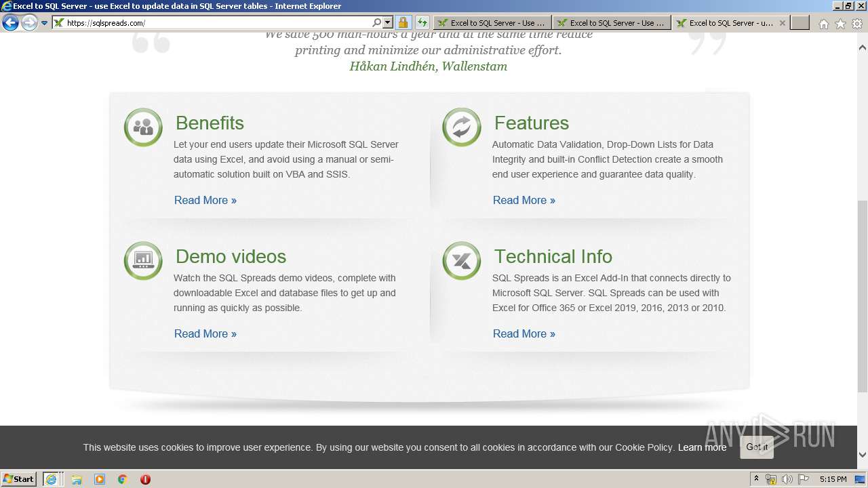
Task: Open a new tab with the blank tab button
Action: point(800,23)
